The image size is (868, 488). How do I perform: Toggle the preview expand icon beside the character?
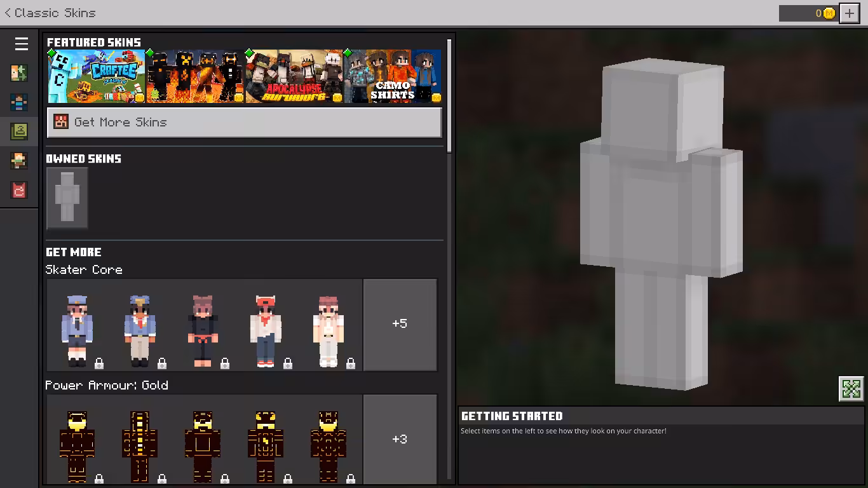point(851,388)
